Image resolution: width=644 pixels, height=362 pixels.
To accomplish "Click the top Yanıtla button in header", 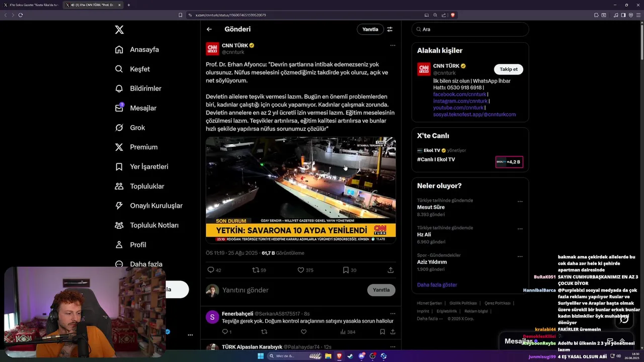I will (x=370, y=29).
